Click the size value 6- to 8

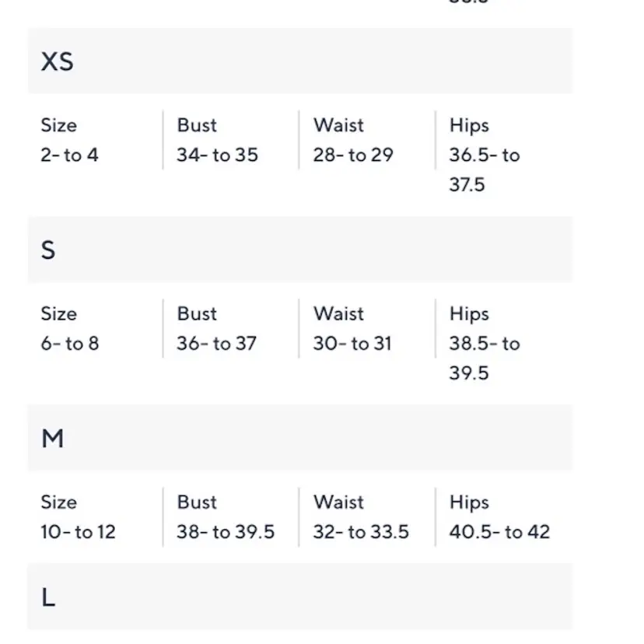(x=70, y=343)
